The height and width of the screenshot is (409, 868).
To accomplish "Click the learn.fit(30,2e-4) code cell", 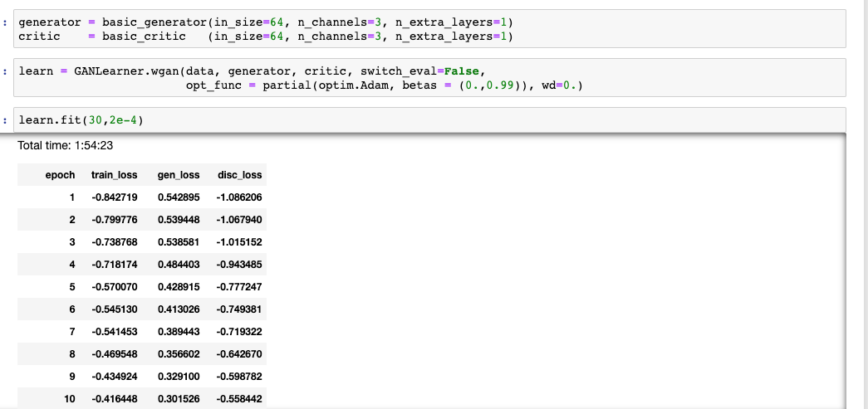I will (429, 120).
